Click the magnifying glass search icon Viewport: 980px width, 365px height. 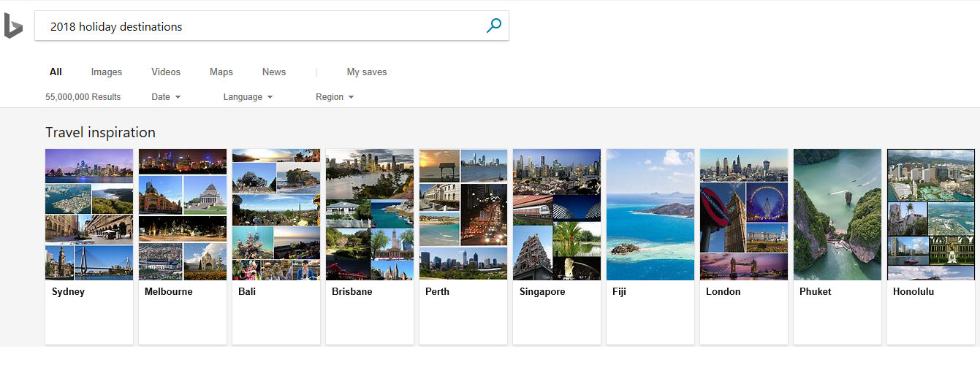(x=494, y=26)
